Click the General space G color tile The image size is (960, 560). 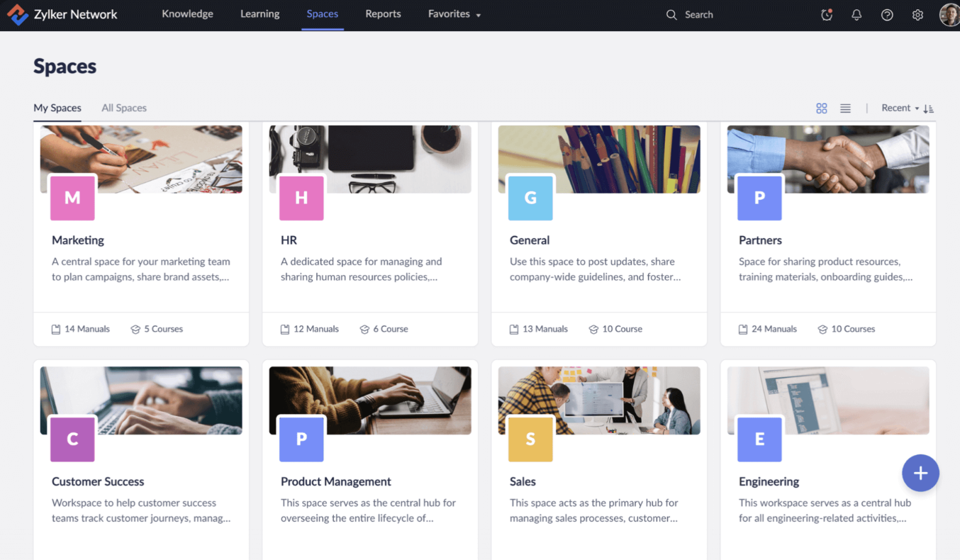coord(530,198)
